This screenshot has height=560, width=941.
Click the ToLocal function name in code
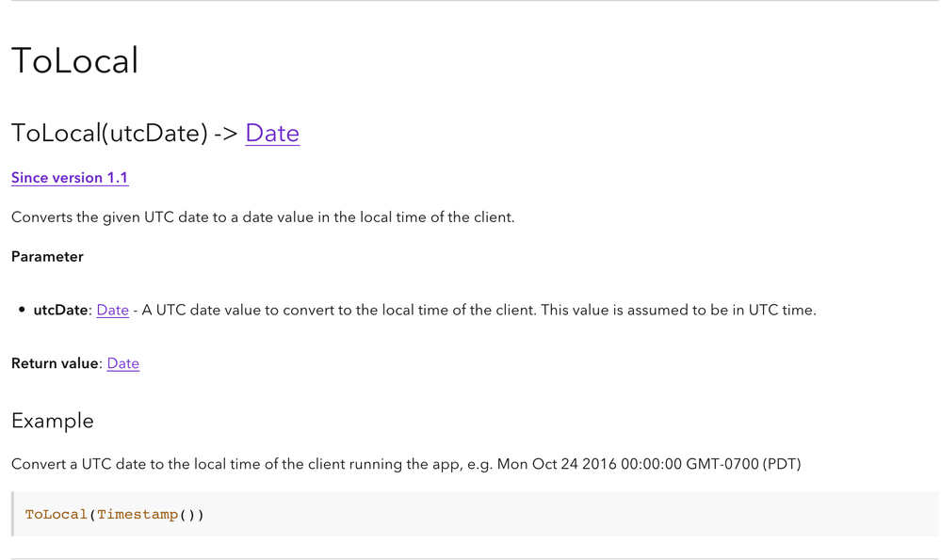[57, 514]
